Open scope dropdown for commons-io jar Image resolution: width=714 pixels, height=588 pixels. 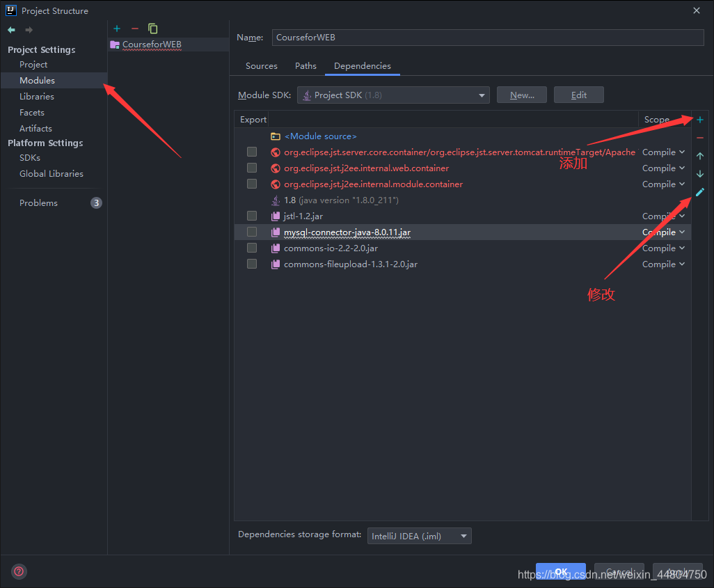click(x=663, y=248)
